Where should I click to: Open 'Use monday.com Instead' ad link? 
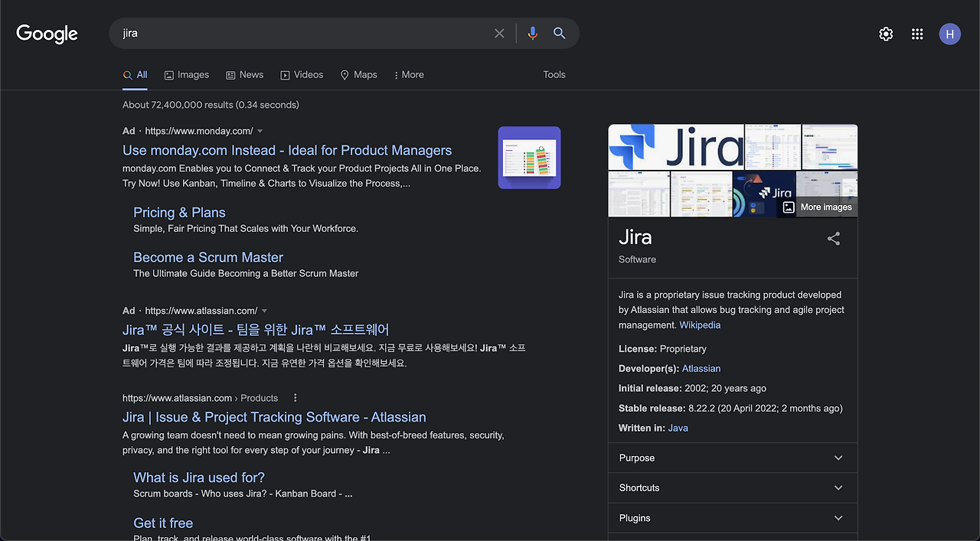click(287, 151)
